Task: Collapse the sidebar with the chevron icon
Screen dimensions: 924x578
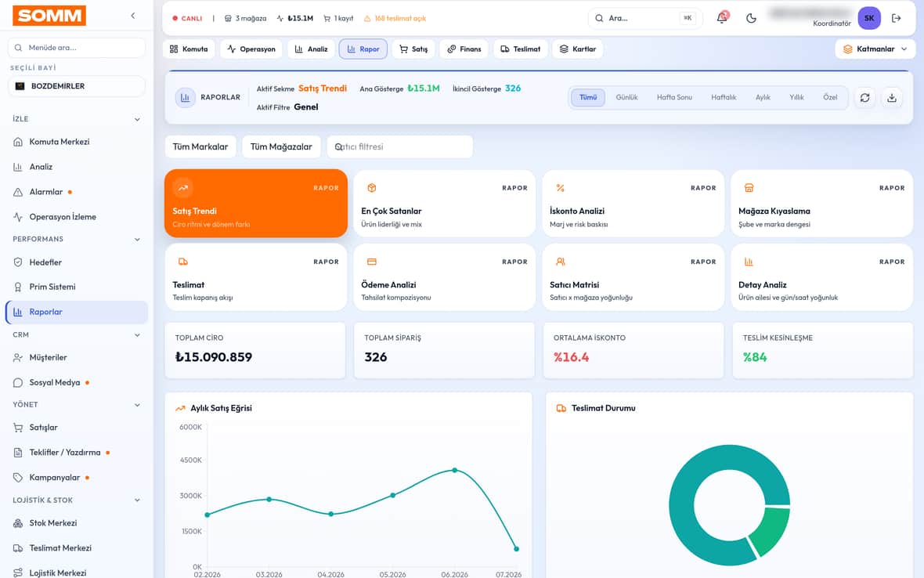Action: pyautogui.click(x=133, y=16)
